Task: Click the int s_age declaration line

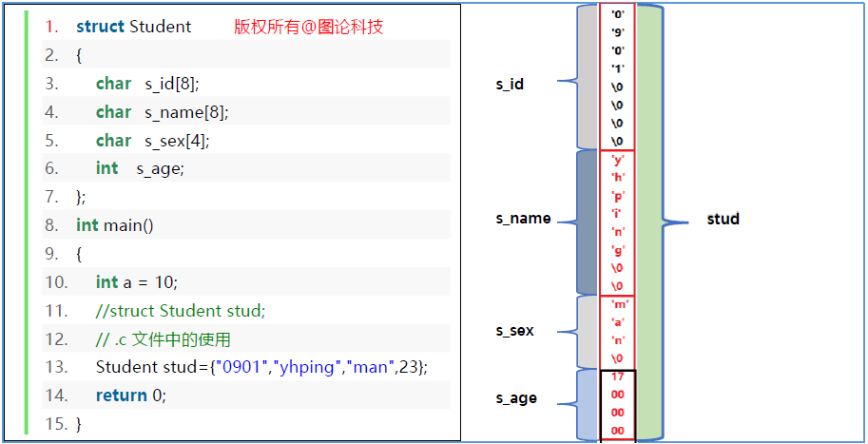Action: tap(140, 168)
